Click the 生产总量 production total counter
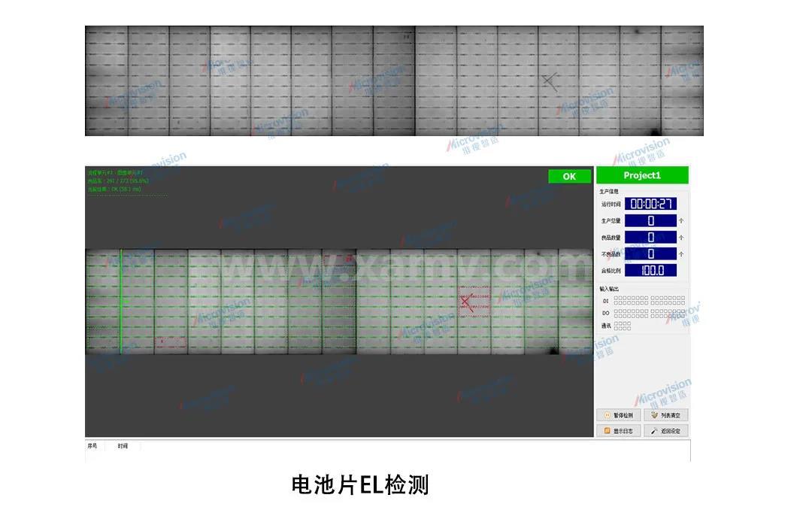 tap(650, 220)
